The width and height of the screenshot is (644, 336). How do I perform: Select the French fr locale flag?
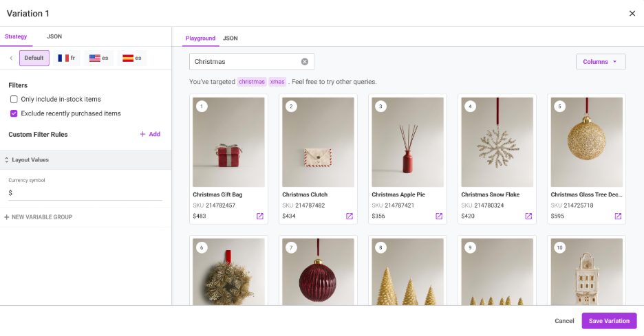tap(67, 58)
